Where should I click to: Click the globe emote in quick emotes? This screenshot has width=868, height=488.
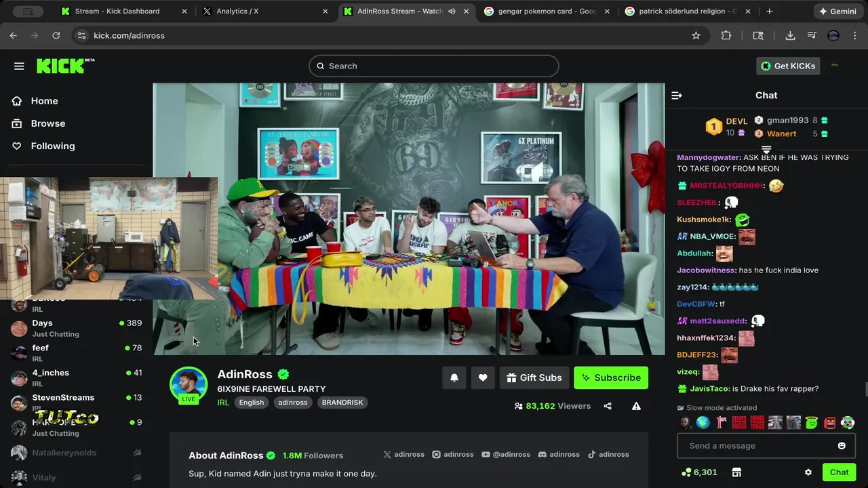coord(703,423)
